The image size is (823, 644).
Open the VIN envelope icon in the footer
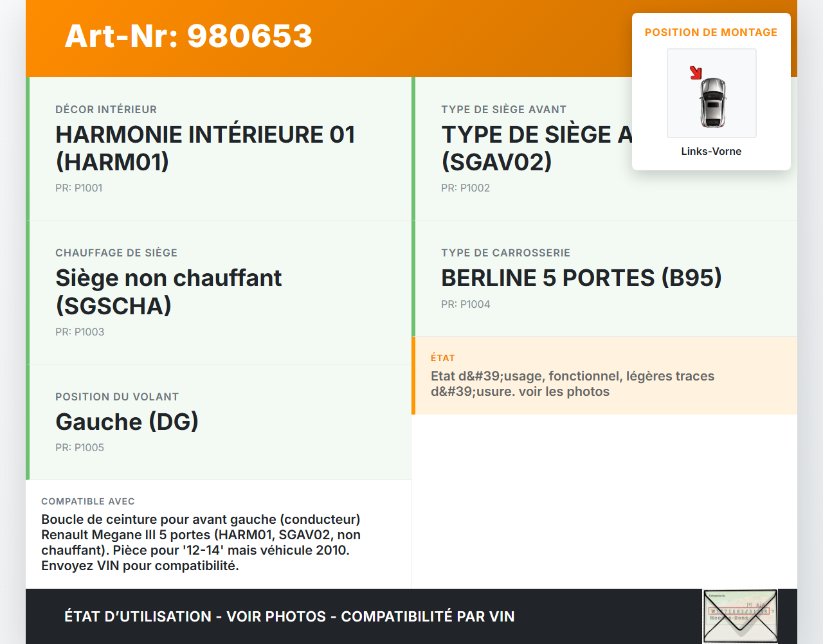(740, 616)
